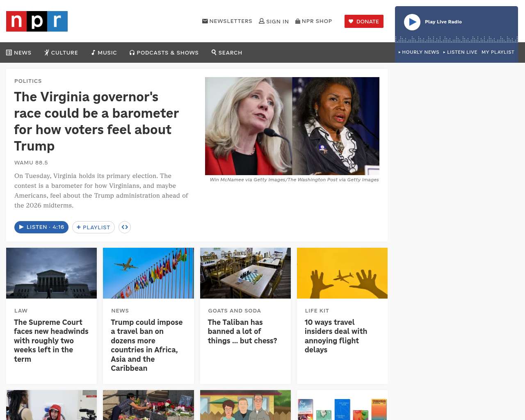Expand Hourly News in player

coord(419,52)
